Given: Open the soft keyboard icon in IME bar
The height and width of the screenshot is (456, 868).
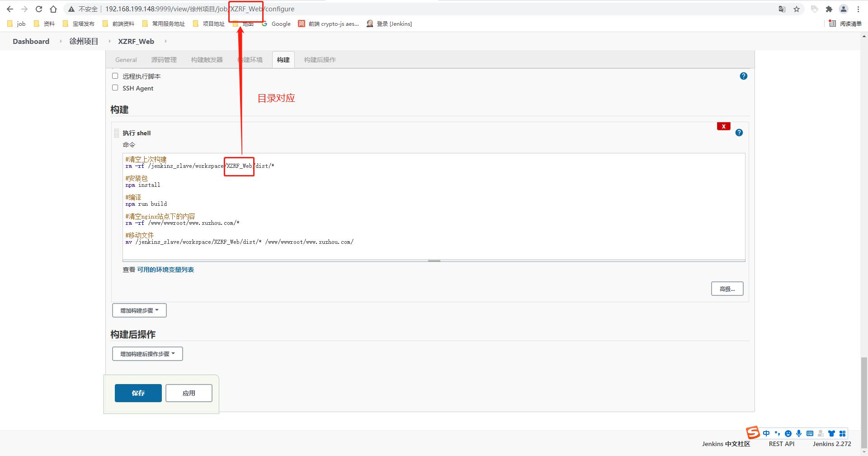Looking at the screenshot, I should coord(810,433).
